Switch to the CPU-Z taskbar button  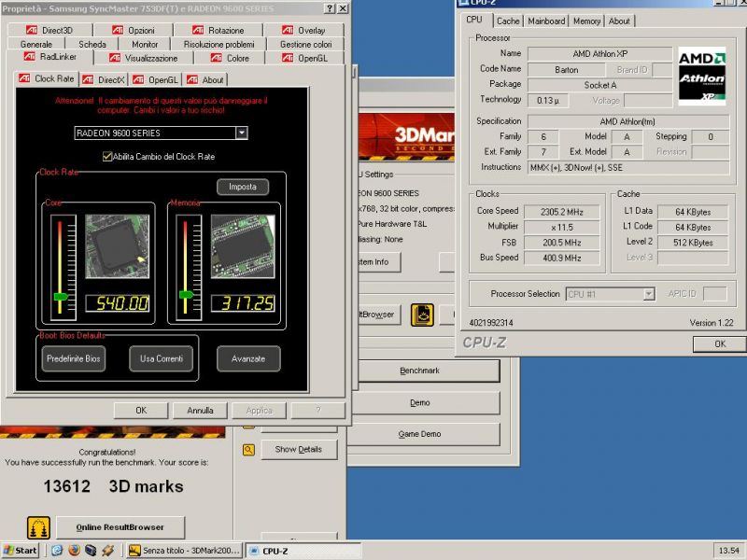coord(303,551)
